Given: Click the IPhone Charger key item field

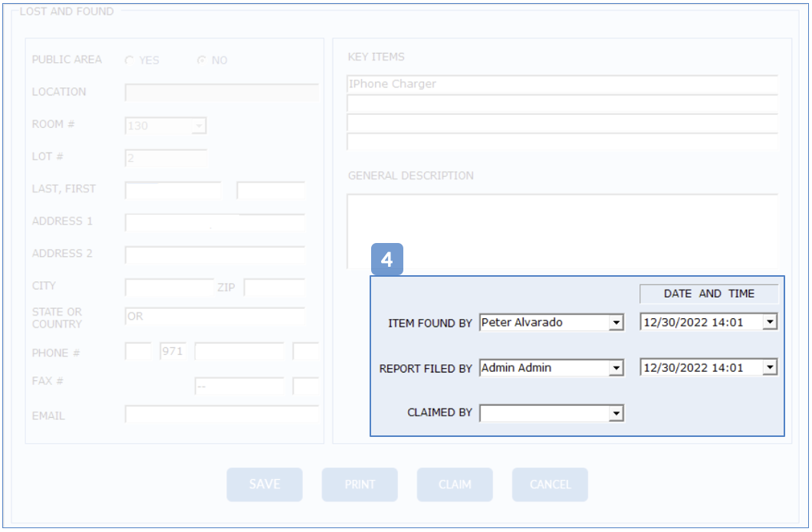Looking at the screenshot, I should tap(562, 84).
